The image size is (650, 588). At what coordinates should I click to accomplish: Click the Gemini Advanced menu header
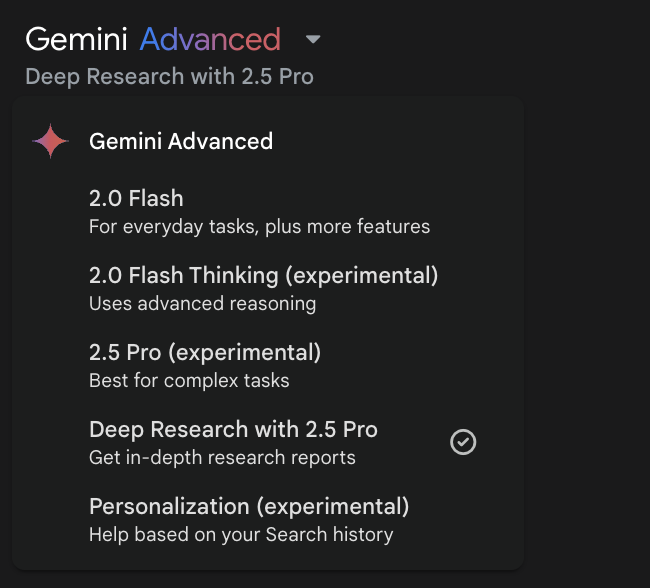click(181, 141)
